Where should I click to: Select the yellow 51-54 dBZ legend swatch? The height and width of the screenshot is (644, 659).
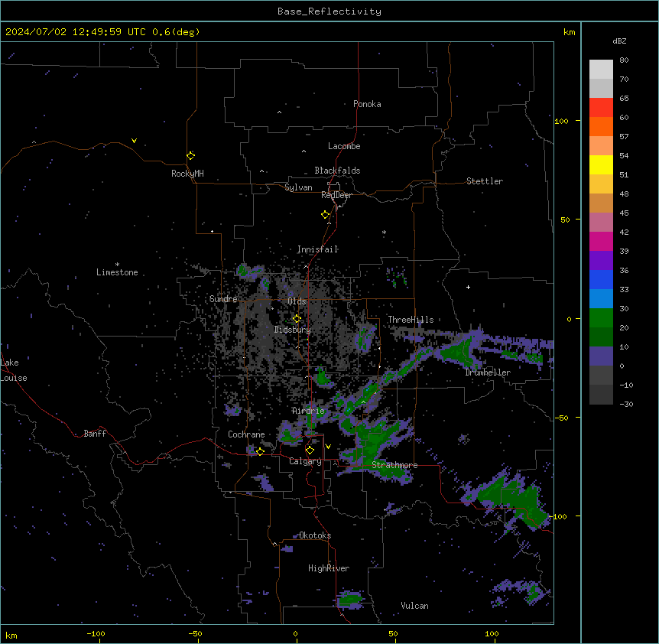(601, 164)
